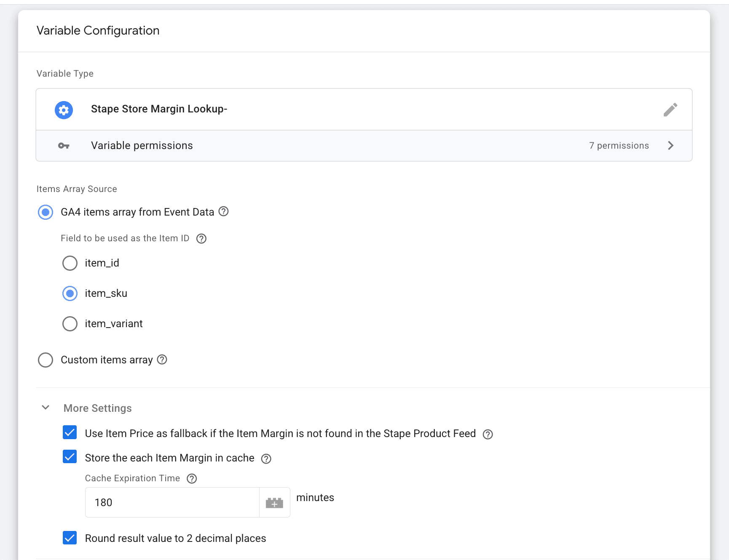Select the item_variant radio button
Screen dimensions: 729x560
coord(70,323)
